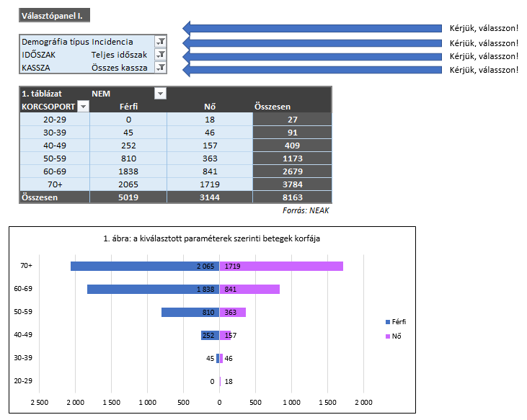Image resolution: width=527 pixels, height=420 pixels.
Task: Select the Teljes időszak filter value cell
Action: coord(121,55)
